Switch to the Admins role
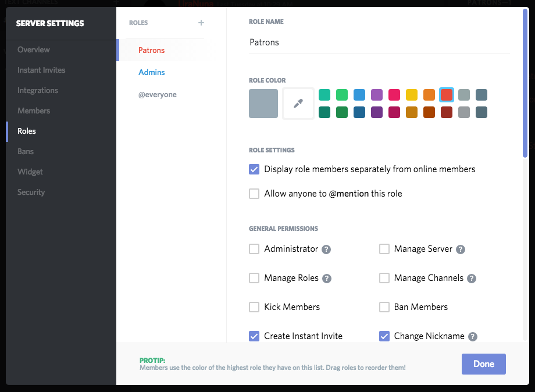Screen dimensions: 535x392 pyautogui.click(x=152, y=72)
